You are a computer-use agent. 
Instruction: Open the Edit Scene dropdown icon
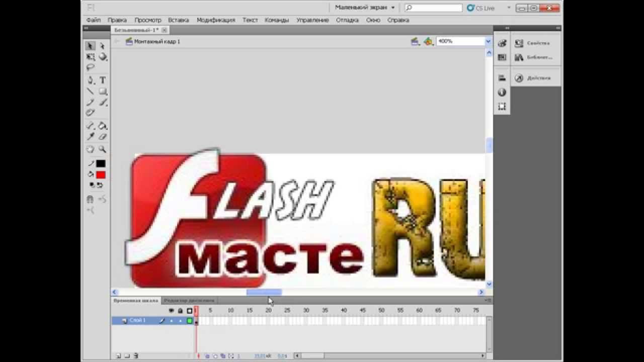[x=415, y=41]
